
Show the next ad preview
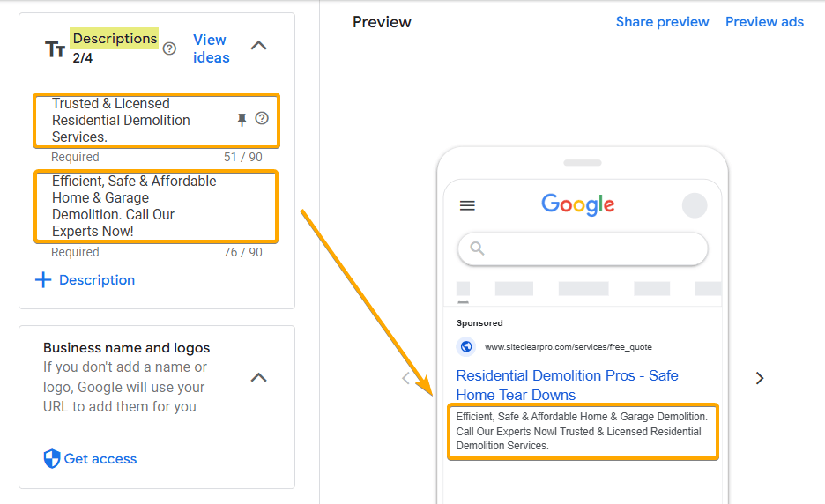760,378
